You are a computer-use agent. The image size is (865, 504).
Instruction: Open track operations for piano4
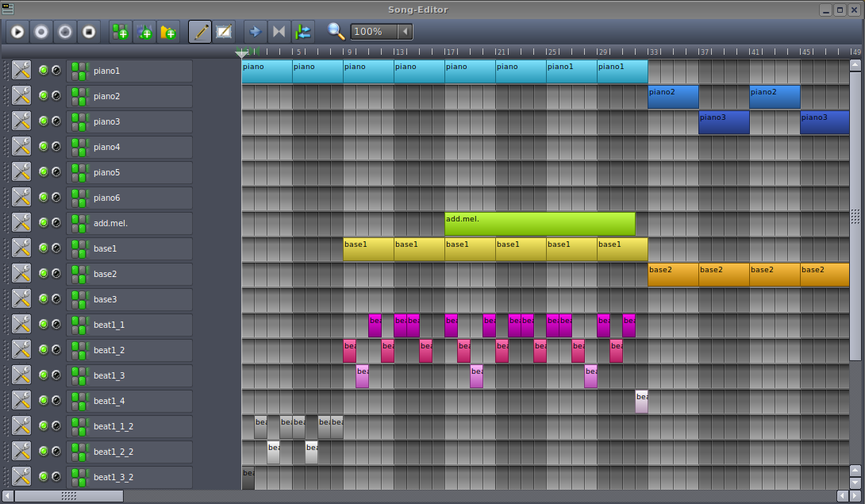(x=21, y=147)
